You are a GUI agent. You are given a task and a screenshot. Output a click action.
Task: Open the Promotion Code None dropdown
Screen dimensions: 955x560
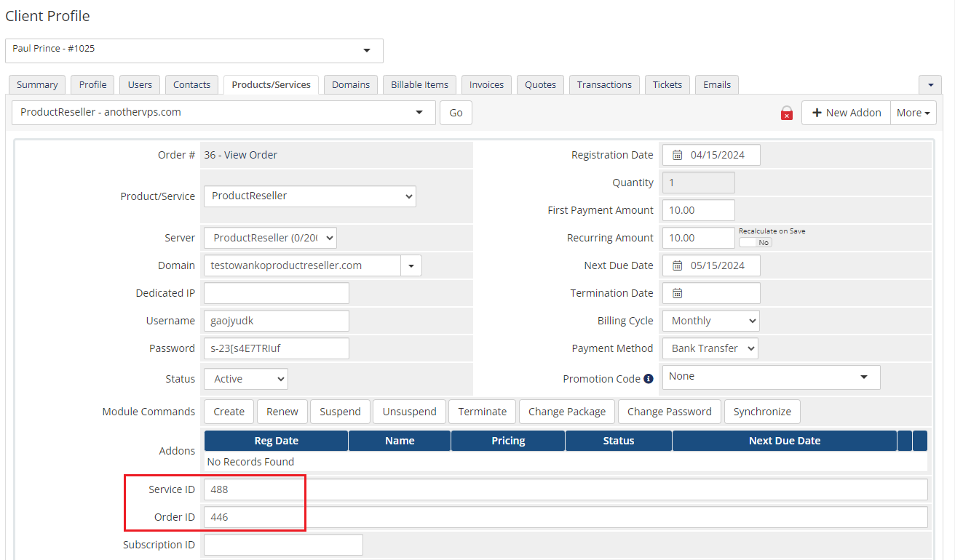click(771, 377)
